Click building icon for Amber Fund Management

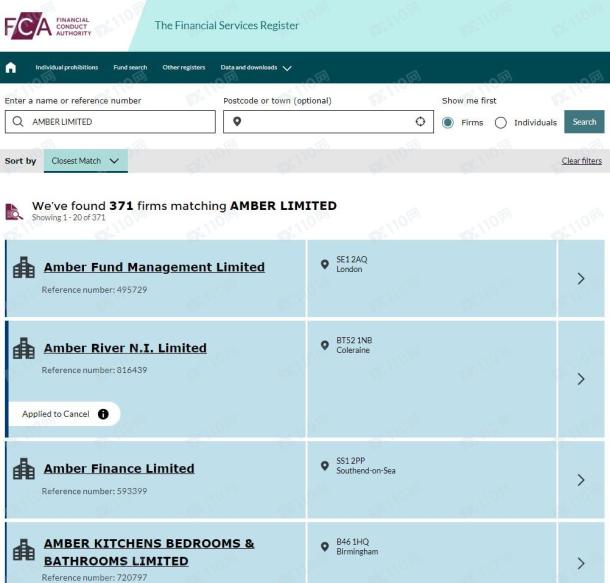pos(24,267)
